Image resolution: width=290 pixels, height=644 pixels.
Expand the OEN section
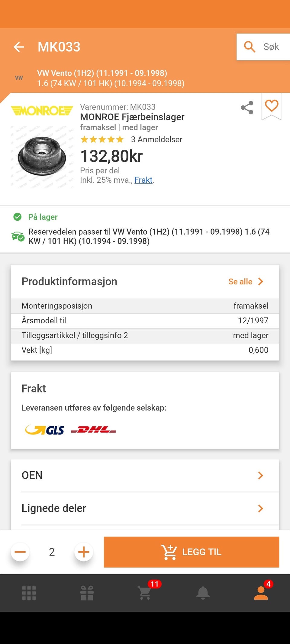click(x=145, y=476)
